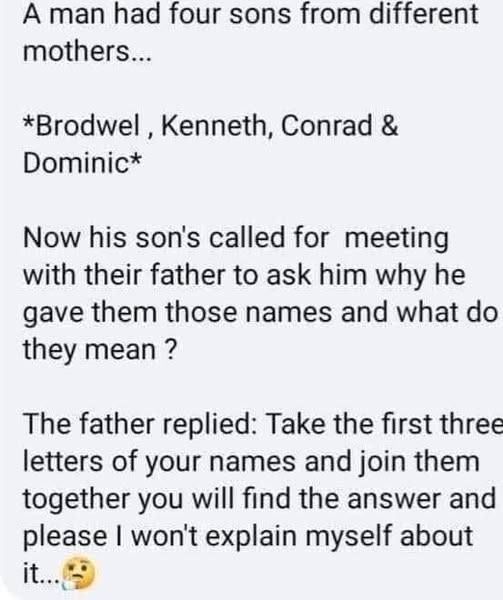Image resolution: width=503 pixels, height=600 pixels.
Task: Click the word 'letters' in last paragraph
Action: (x=63, y=461)
